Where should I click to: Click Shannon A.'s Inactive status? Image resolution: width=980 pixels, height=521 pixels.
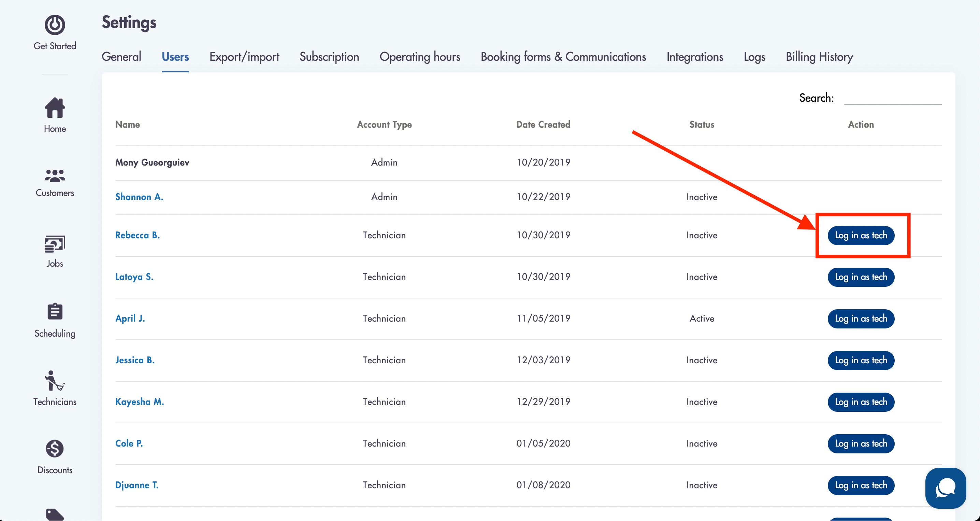click(702, 197)
